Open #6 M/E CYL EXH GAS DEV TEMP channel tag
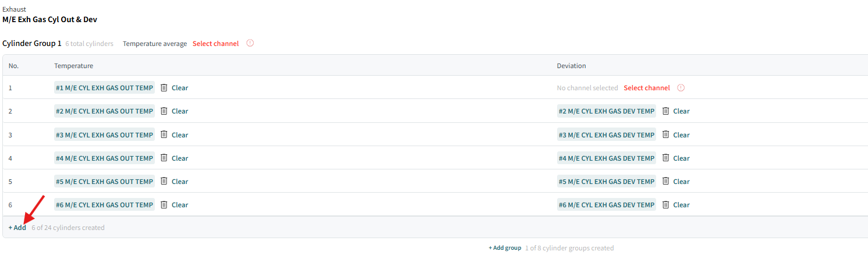Screen dimensions: 868x269 point(606,204)
